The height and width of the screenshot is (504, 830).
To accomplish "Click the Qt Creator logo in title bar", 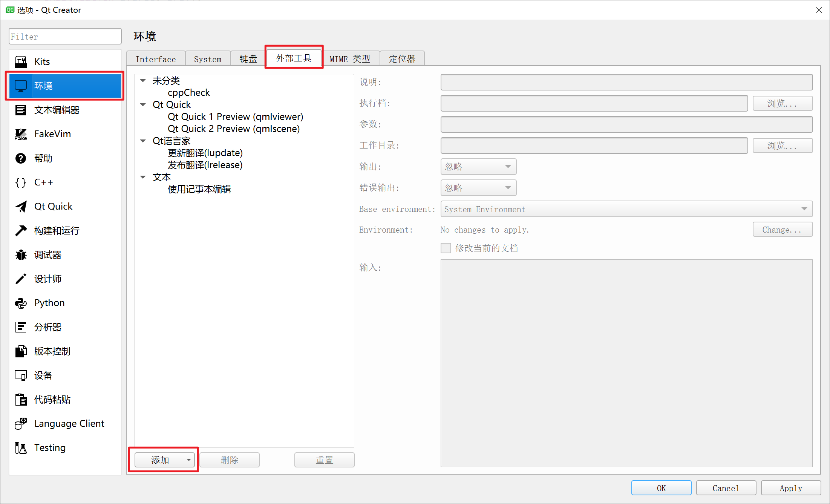I will pos(10,10).
